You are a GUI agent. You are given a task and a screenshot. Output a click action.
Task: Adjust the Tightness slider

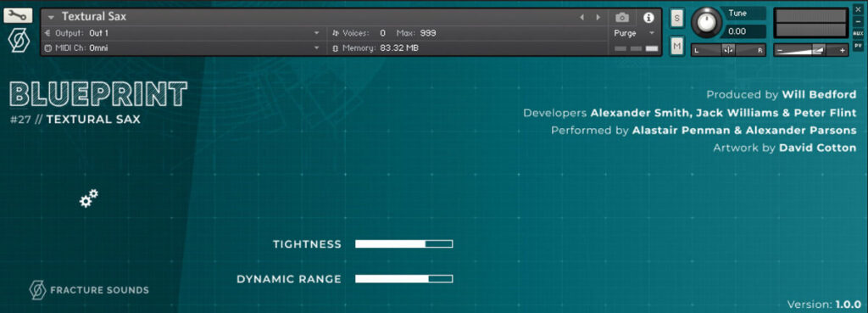(404, 243)
